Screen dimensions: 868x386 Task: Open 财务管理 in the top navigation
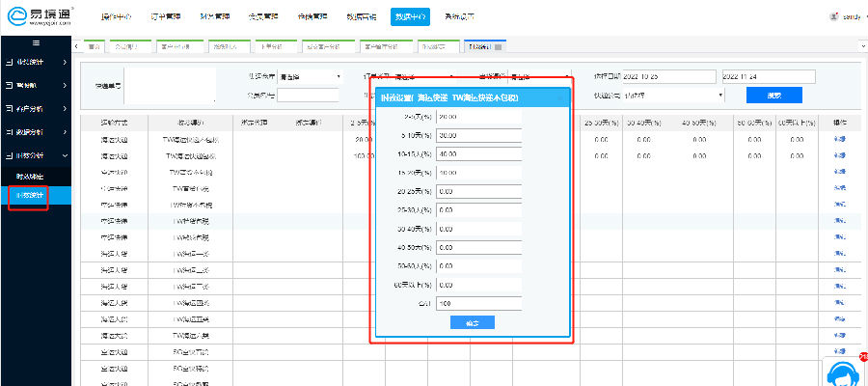tap(214, 16)
